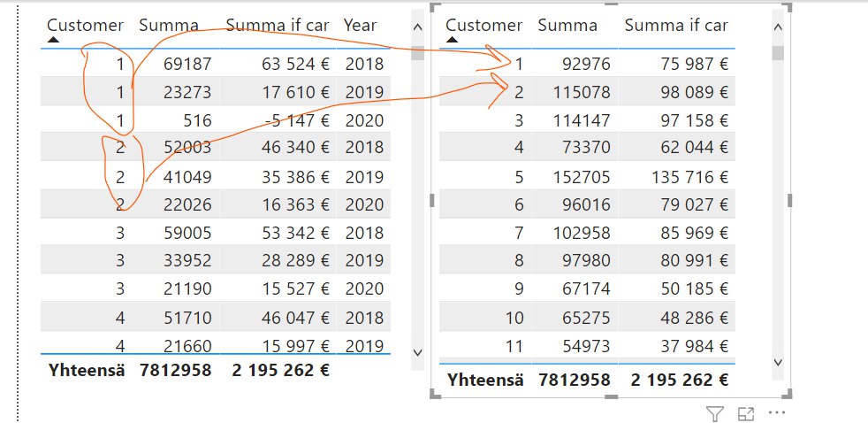Screen dimensions: 868x423
Task: Select cell 96016 in right table
Action: pos(586,204)
